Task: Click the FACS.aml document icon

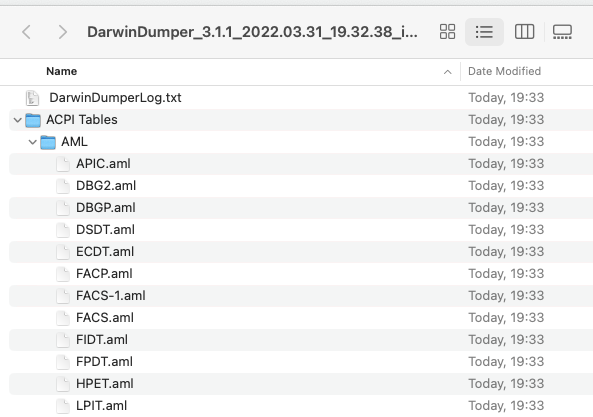Action: pos(63,318)
